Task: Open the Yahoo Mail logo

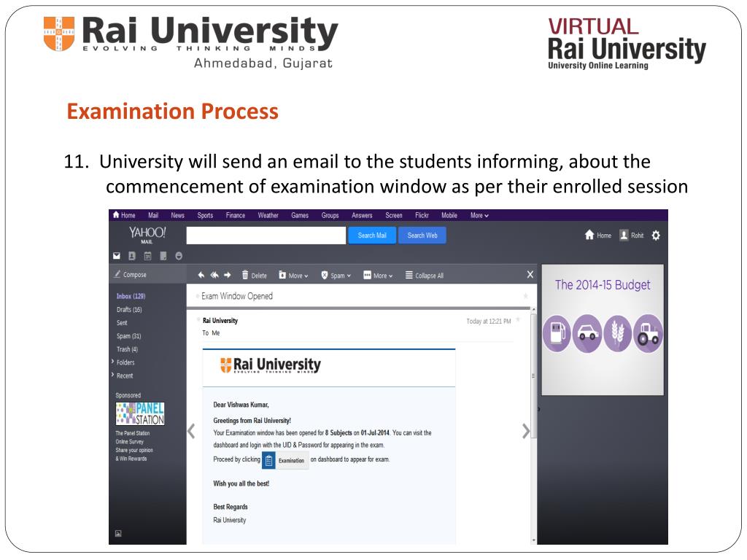Action: (x=147, y=234)
